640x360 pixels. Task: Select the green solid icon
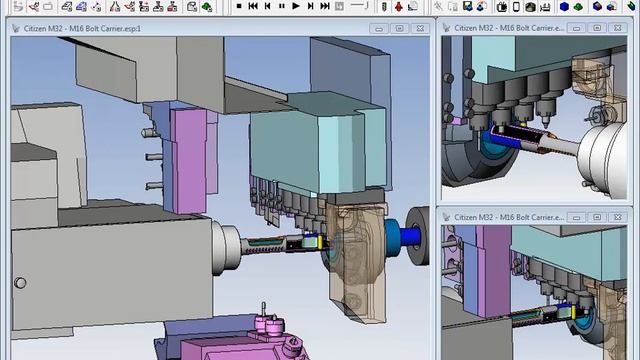pyautogui.click(x=578, y=7)
